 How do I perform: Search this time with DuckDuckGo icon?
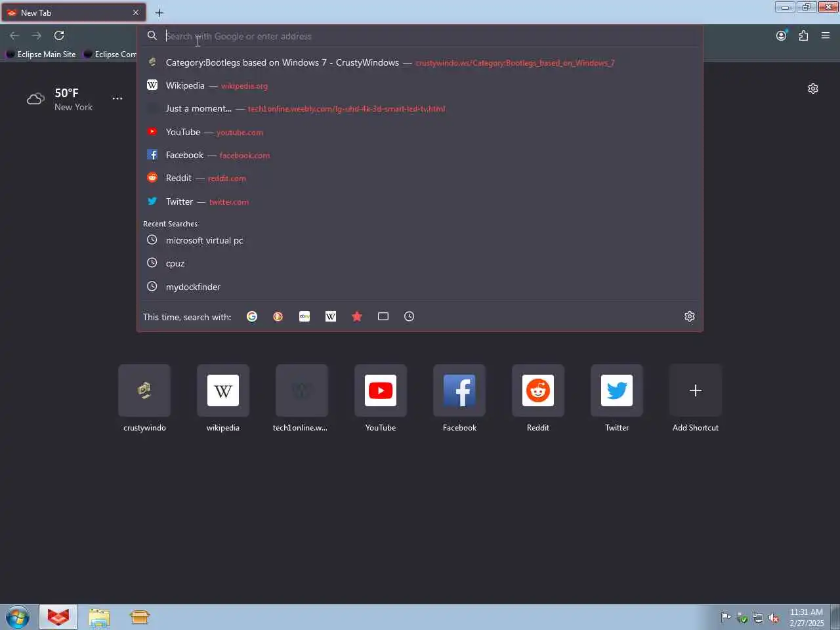tap(278, 316)
